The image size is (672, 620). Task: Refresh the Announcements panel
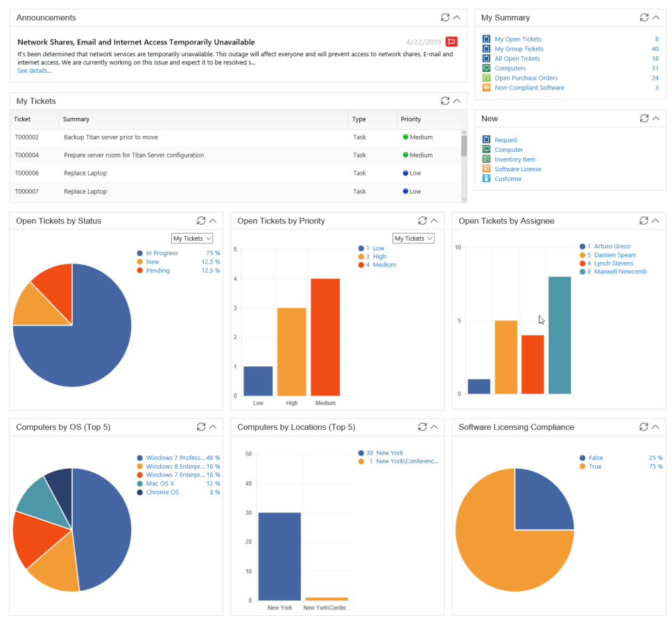coord(445,17)
